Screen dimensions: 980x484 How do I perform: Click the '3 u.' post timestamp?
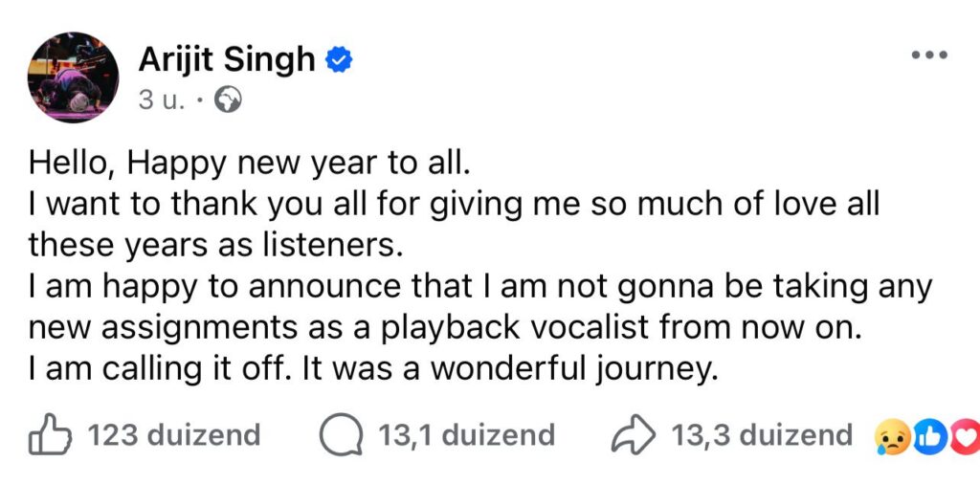click(x=159, y=100)
